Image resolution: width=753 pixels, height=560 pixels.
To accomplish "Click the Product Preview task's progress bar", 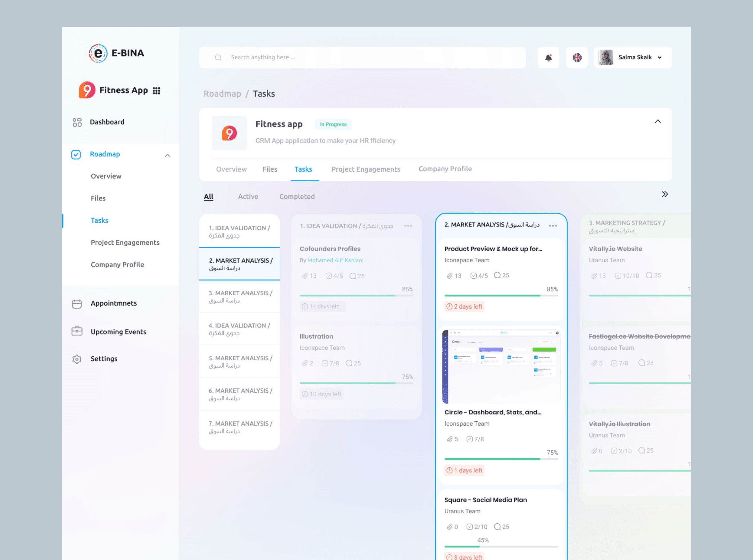I will [501, 296].
